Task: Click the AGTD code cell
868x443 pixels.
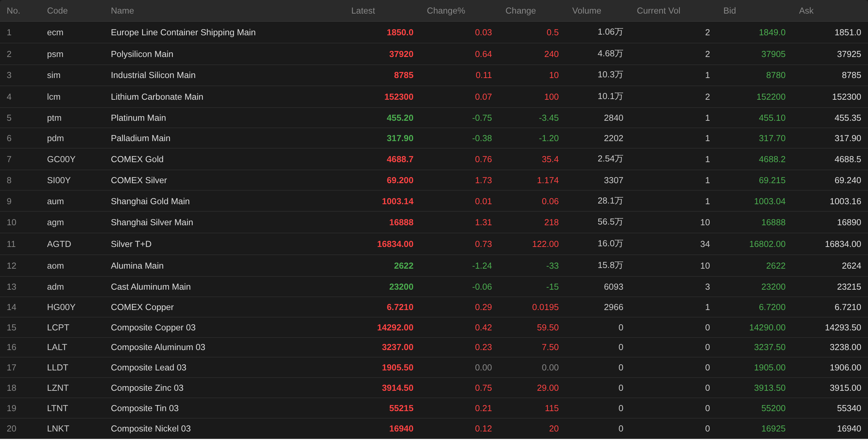Action: click(59, 244)
